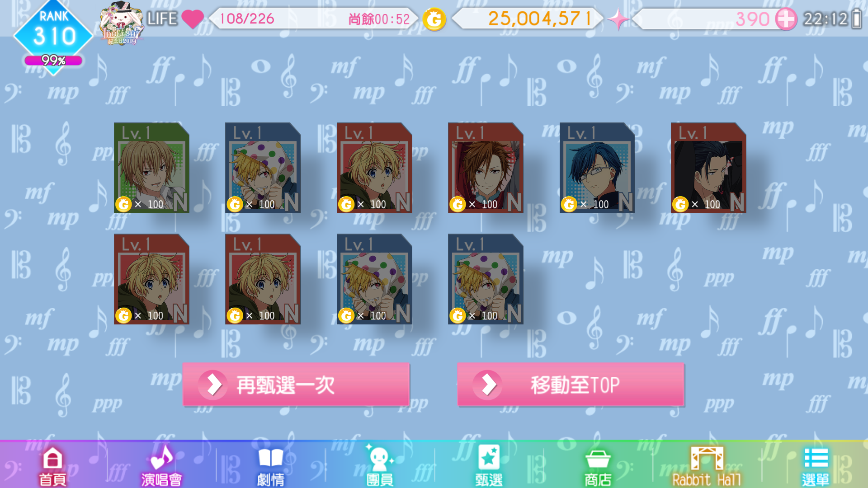Image resolution: width=868 pixels, height=488 pixels.
Task: Open the 選單 menu list icon
Action: [x=816, y=466]
